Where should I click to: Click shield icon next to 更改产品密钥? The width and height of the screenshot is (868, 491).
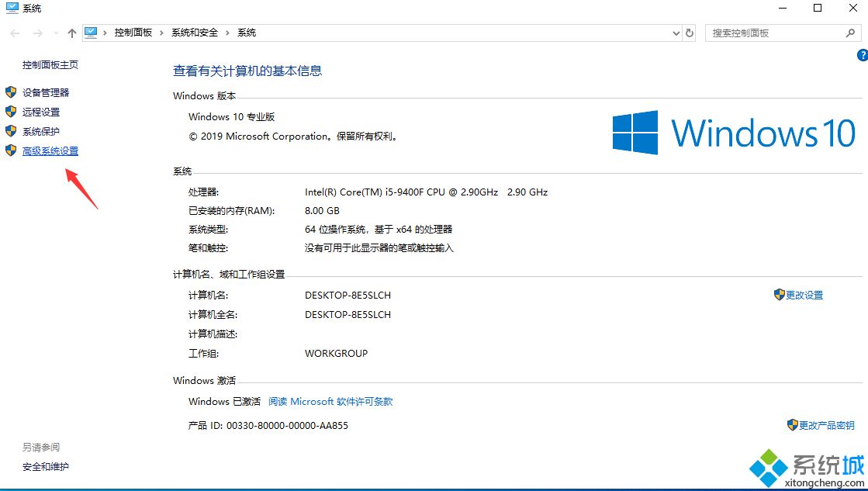tap(793, 424)
